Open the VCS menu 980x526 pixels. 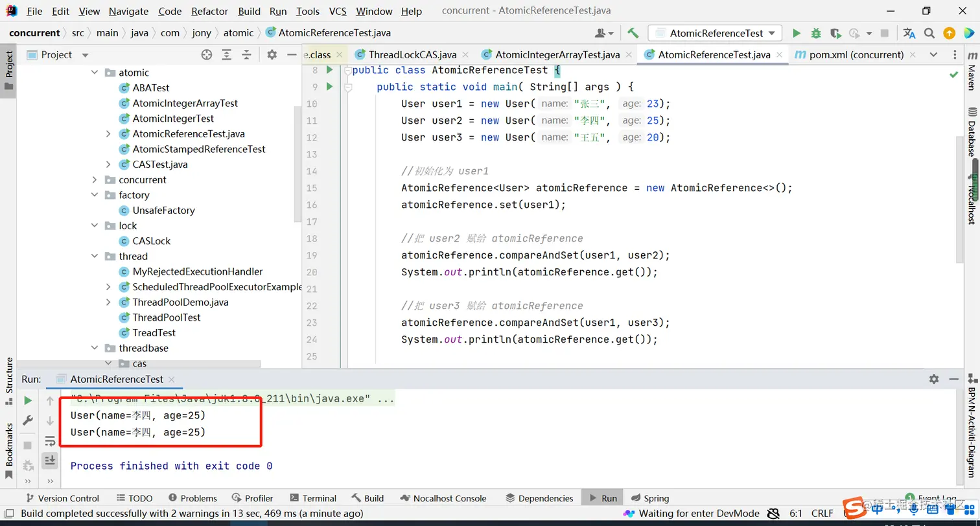(337, 11)
